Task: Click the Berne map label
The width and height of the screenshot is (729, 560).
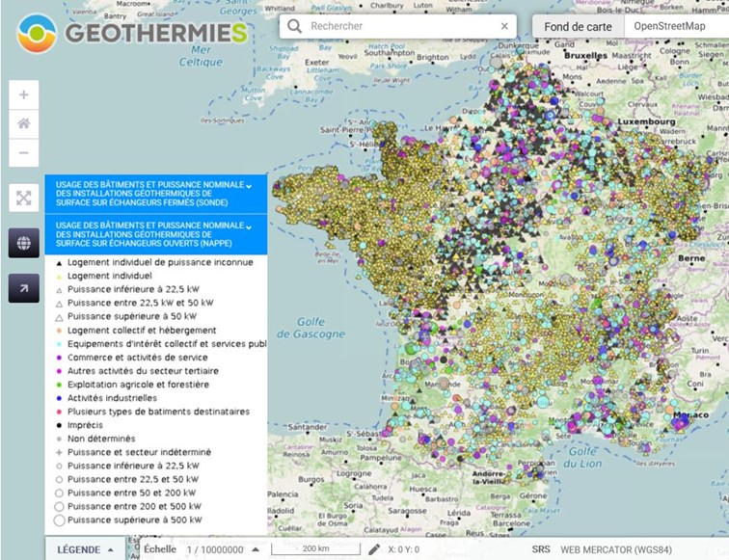Action: tap(691, 258)
